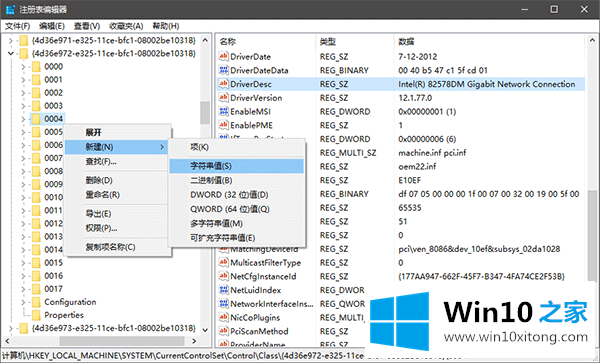Click the DriverDateData binary value icon
Screen dimensions: 600x363
click(x=223, y=70)
